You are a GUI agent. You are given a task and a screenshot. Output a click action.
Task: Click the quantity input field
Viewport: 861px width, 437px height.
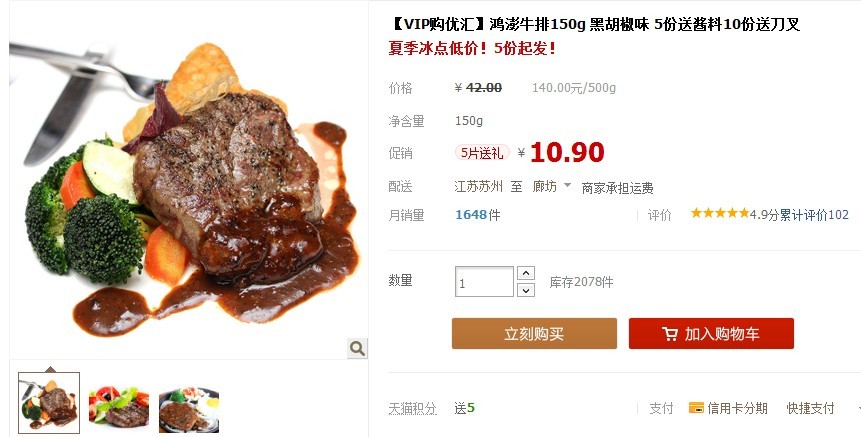click(x=484, y=282)
